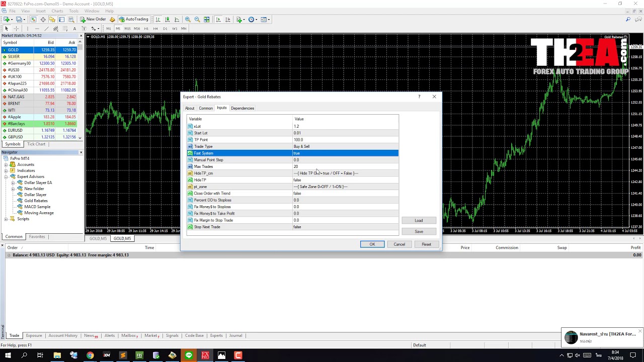This screenshot has width=644, height=362.
Task: Click the Save inputs button
Action: point(419,231)
